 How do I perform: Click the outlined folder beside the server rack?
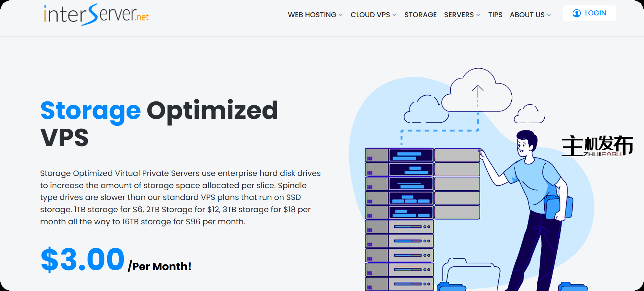471,274
